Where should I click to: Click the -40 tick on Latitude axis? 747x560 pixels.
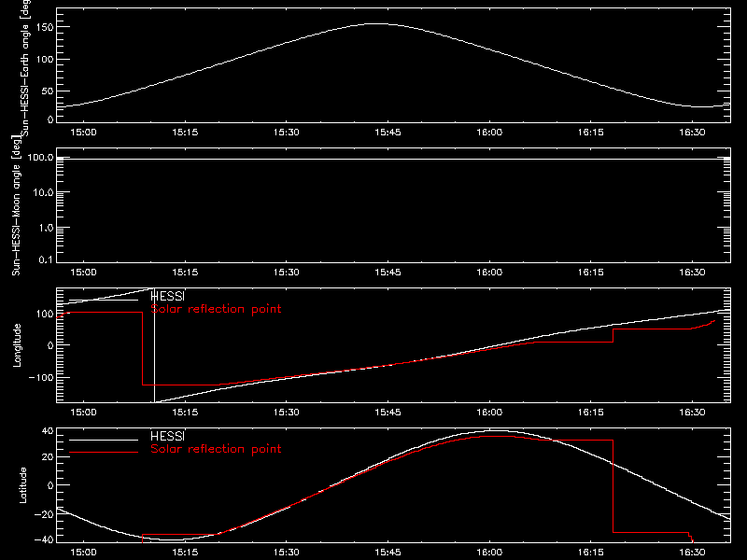[44, 539]
